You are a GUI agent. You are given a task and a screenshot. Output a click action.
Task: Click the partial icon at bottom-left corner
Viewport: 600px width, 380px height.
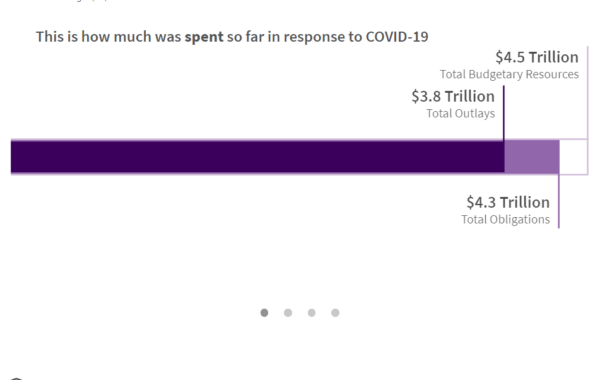point(16,378)
